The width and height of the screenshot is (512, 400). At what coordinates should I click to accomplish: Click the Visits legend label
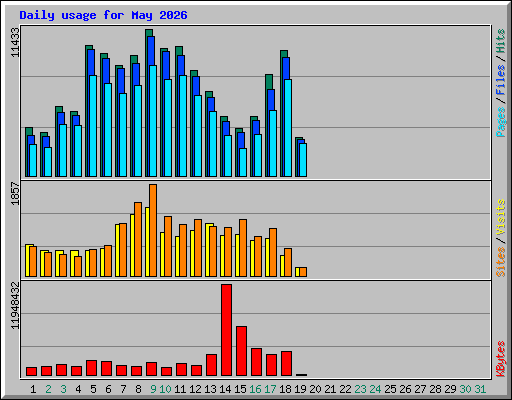point(500,217)
